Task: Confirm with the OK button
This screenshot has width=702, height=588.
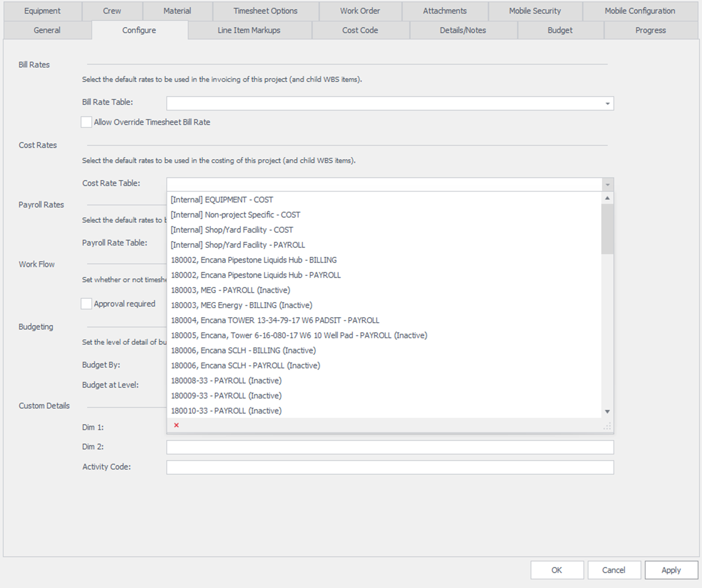Action: [556, 570]
